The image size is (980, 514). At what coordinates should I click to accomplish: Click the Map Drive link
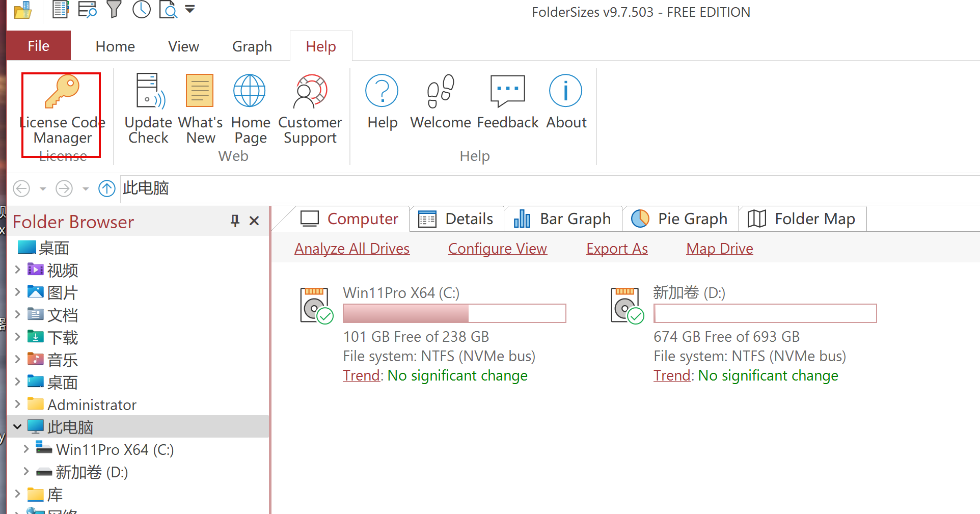click(x=719, y=249)
